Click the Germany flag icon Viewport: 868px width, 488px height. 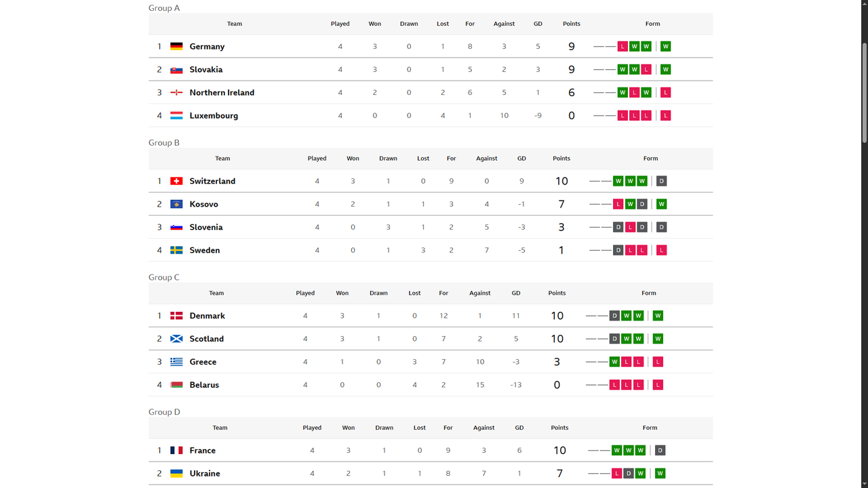point(176,46)
